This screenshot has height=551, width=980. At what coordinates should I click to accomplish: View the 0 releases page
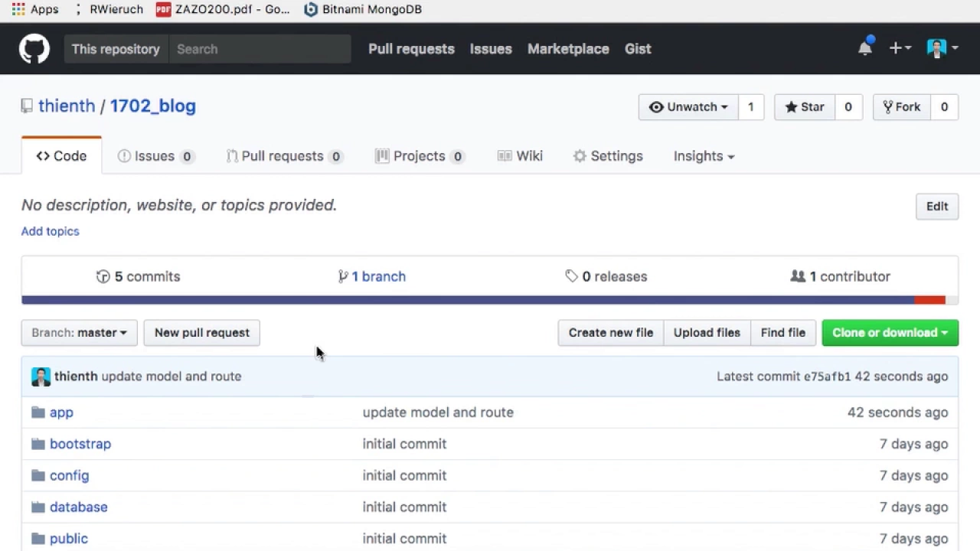[x=606, y=276]
